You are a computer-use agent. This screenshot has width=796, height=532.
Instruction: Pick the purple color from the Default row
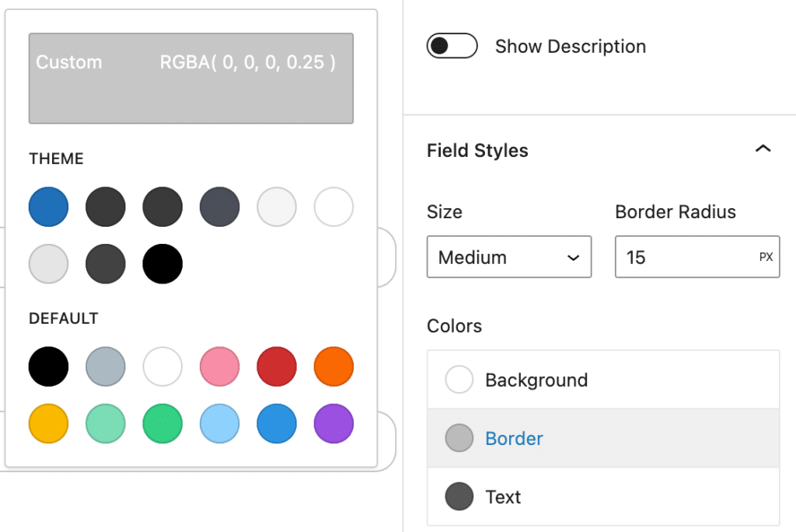[333, 423]
